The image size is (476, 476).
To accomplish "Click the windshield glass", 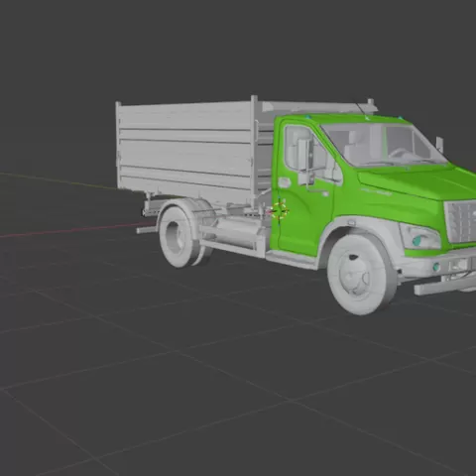I will [x=384, y=146].
